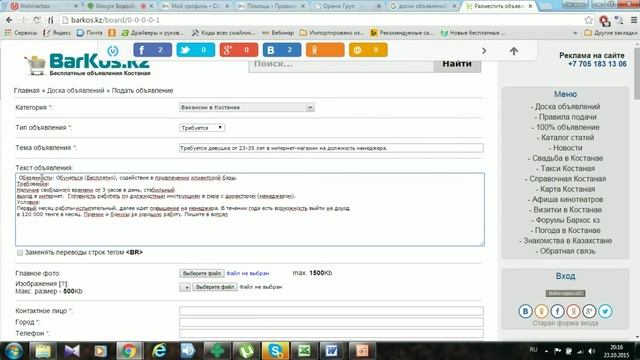Screen dimensions: 640x360
Task: Open 'Каталог статей' in the menu
Action: click(567, 138)
